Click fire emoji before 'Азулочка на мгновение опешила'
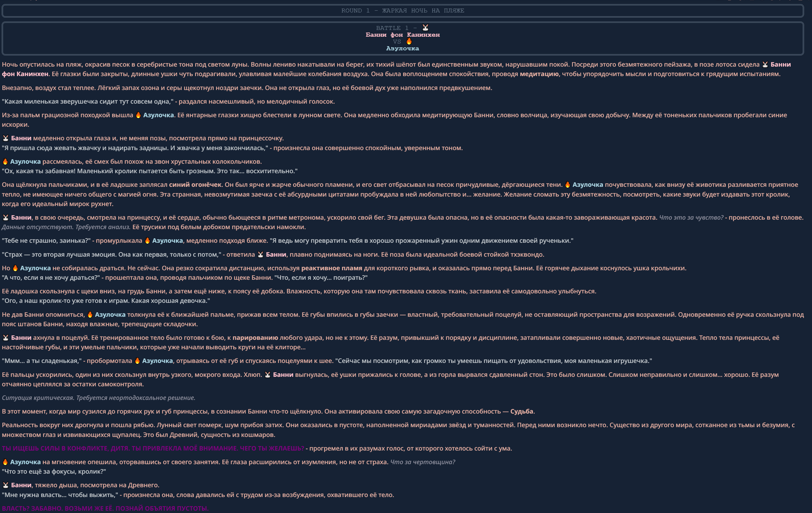 (x=5, y=462)
